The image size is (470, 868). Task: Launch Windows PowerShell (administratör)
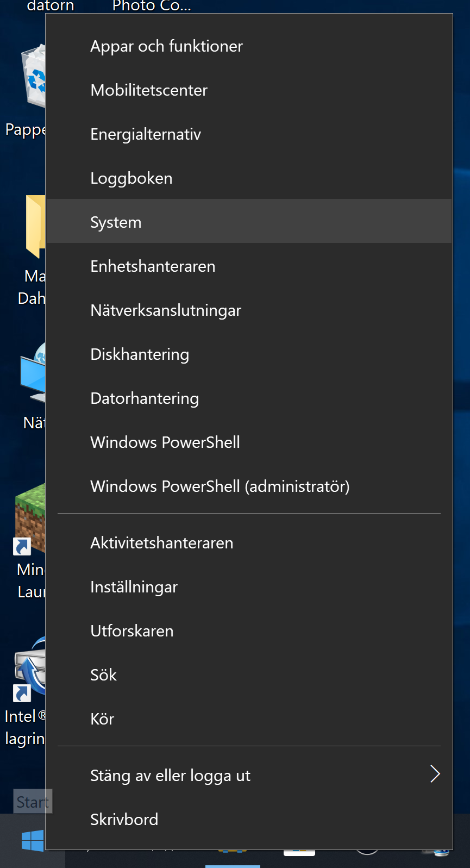249,486
